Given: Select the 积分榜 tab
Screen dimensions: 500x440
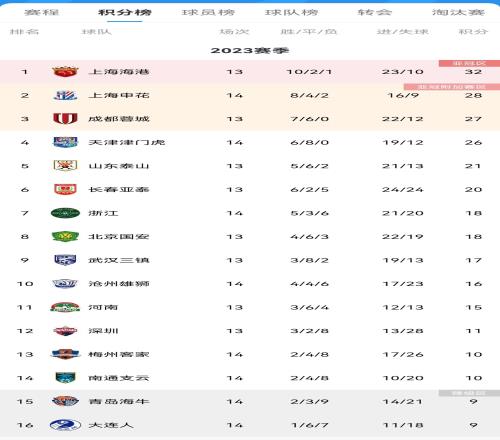Looking at the screenshot, I should click(125, 13).
